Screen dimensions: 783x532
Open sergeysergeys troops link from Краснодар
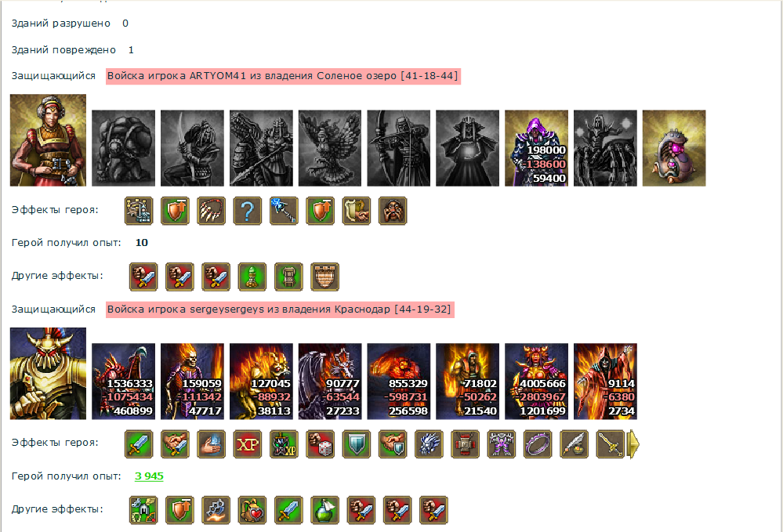[280, 309]
